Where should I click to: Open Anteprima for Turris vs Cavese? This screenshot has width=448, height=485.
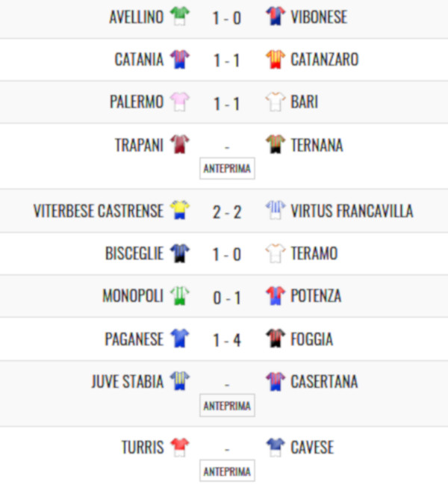pos(227,472)
